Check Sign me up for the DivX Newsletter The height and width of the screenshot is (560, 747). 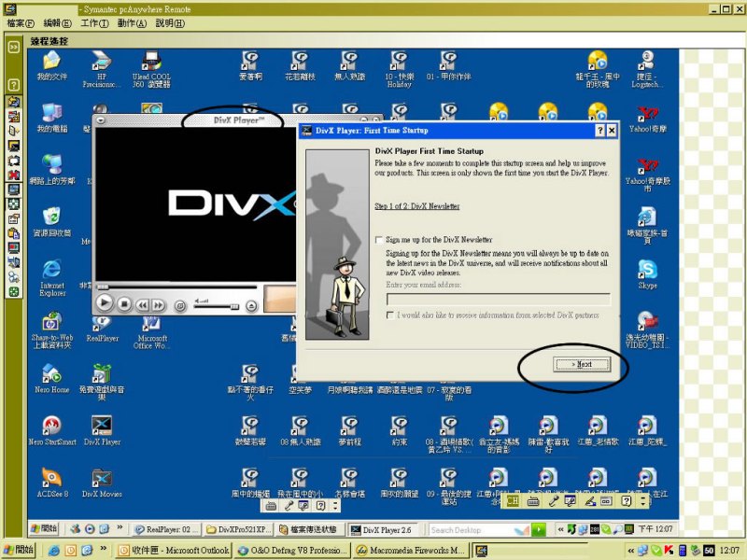(379, 240)
